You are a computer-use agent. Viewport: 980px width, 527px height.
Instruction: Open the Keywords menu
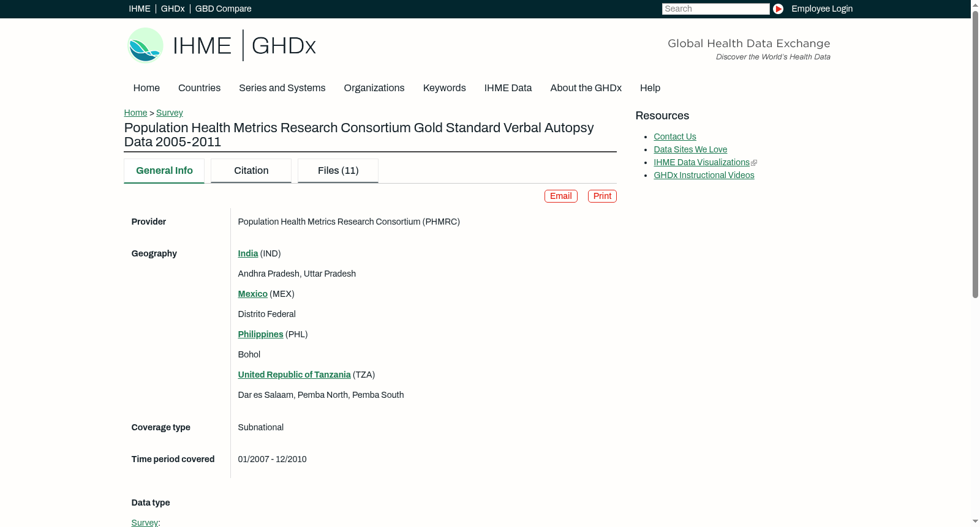point(444,88)
